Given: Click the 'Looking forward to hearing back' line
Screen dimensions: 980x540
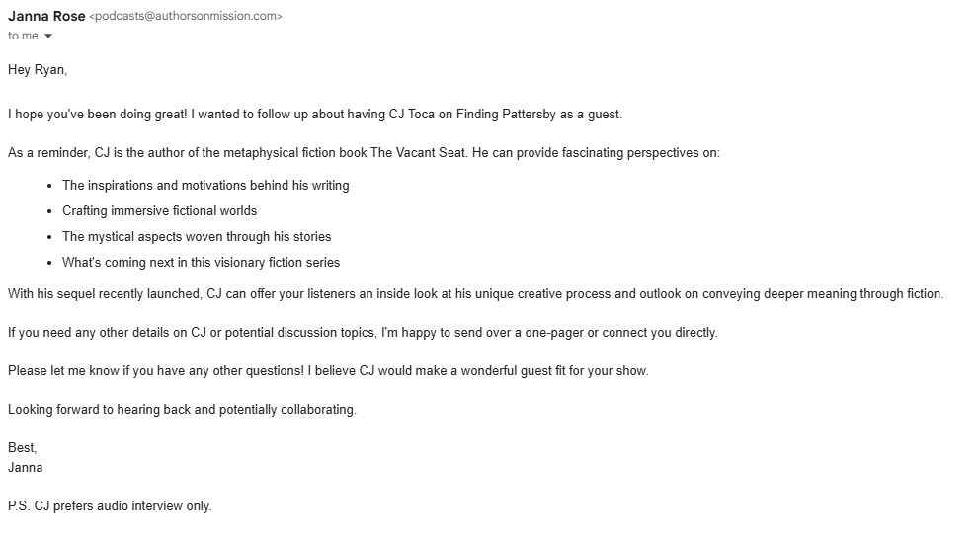Looking at the screenshot, I should point(182,409).
